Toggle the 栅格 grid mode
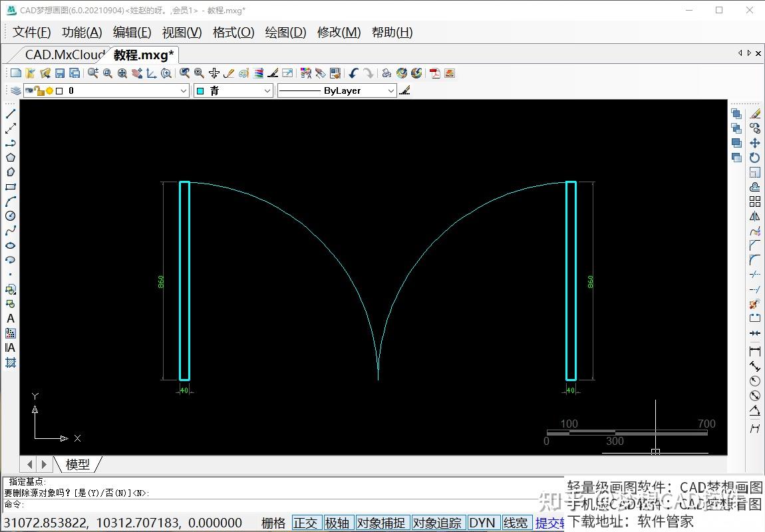This screenshot has width=765, height=532. tap(273, 523)
